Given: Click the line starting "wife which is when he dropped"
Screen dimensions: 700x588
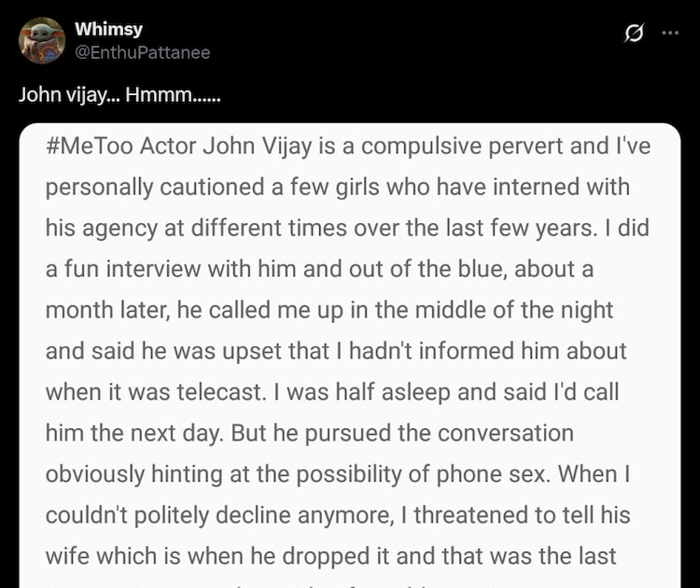Looking at the screenshot, I should (x=331, y=556).
